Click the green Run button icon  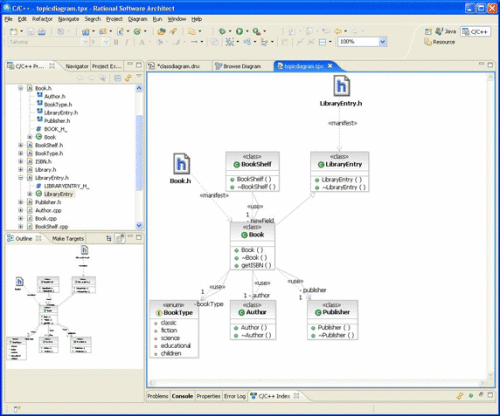(239, 31)
